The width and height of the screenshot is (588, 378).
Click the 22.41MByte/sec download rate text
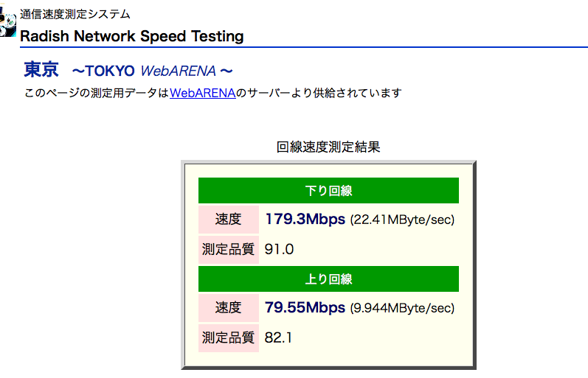(x=402, y=220)
